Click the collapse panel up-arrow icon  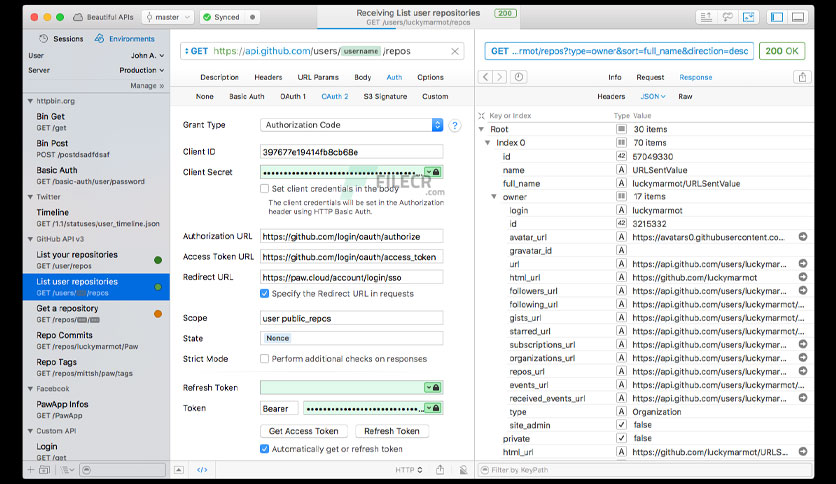pyautogui.click(x=179, y=470)
